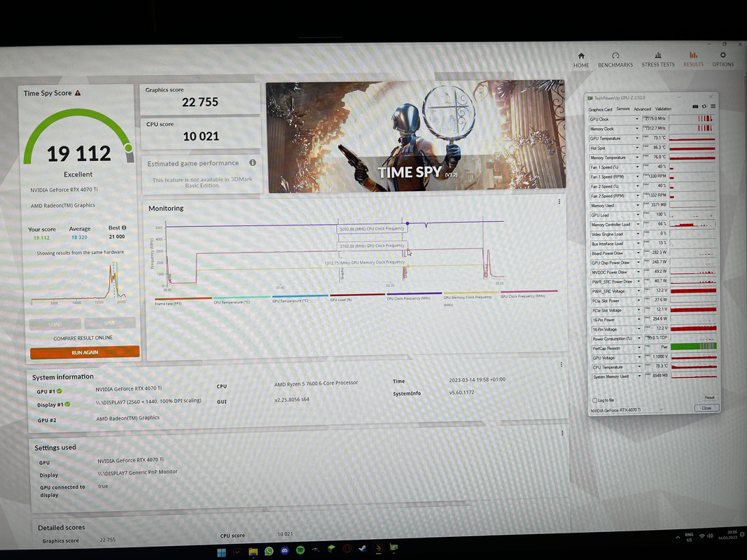This screenshot has width=747, height=560.
Task: Click the PerfCap Reason green graph bar
Action: pyautogui.click(x=693, y=346)
